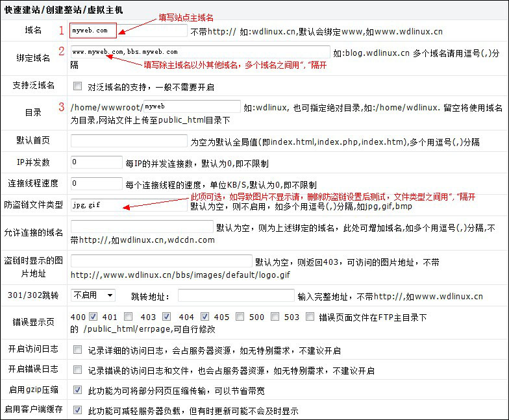Image resolution: width=509 pixels, height=420 pixels.
Task: Click the 允许连接的域名 allowed domains field
Action: coord(142,227)
